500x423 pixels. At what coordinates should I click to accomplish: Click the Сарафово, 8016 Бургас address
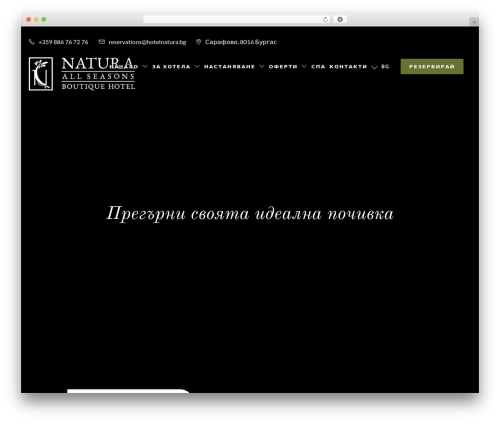tap(241, 42)
